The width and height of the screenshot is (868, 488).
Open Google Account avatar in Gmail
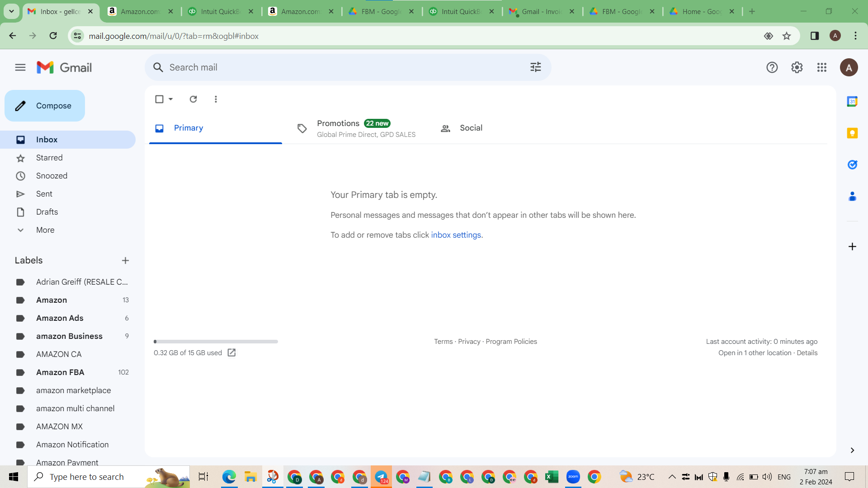coord(849,67)
